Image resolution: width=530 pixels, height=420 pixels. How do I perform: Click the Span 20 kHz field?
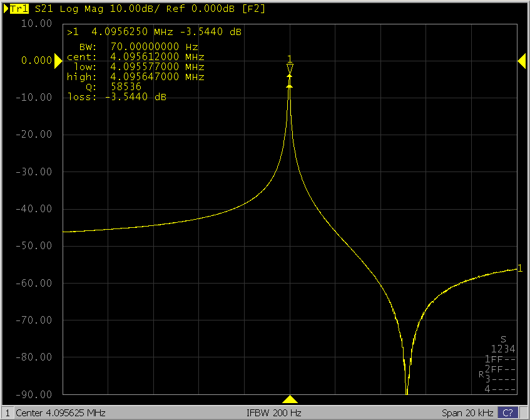(x=468, y=413)
